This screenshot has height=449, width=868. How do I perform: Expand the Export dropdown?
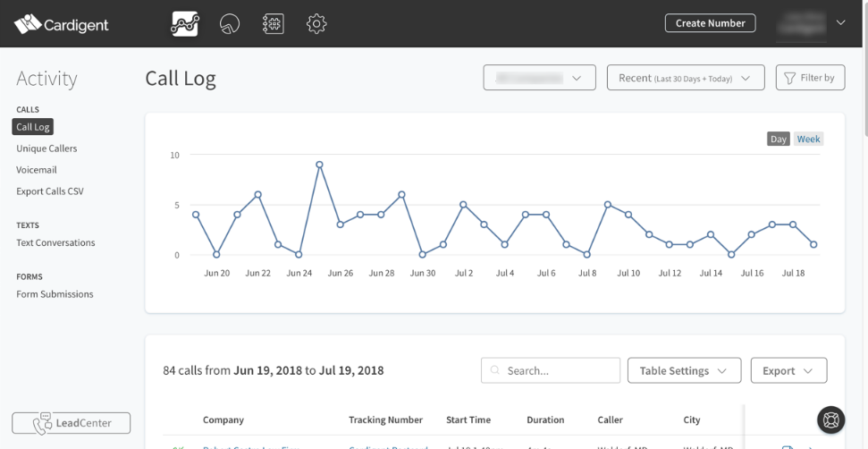(x=788, y=370)
